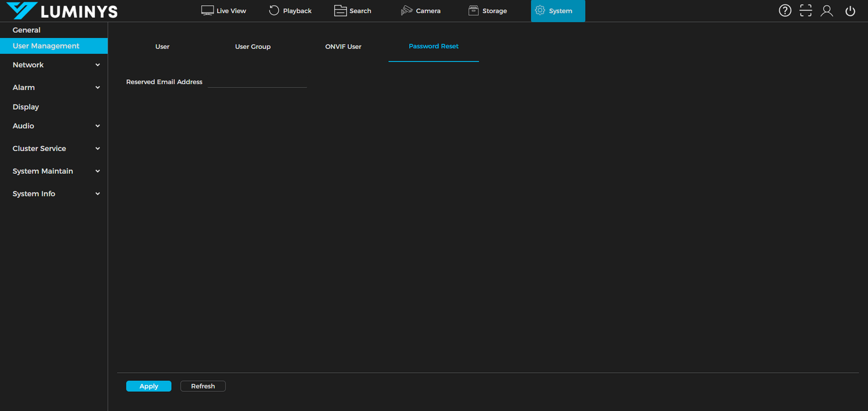
Task: Click the Reserved Email Address input field
Action: 257,83
